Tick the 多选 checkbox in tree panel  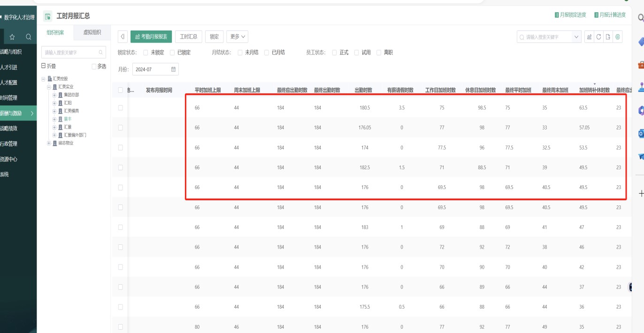(94, 67)
